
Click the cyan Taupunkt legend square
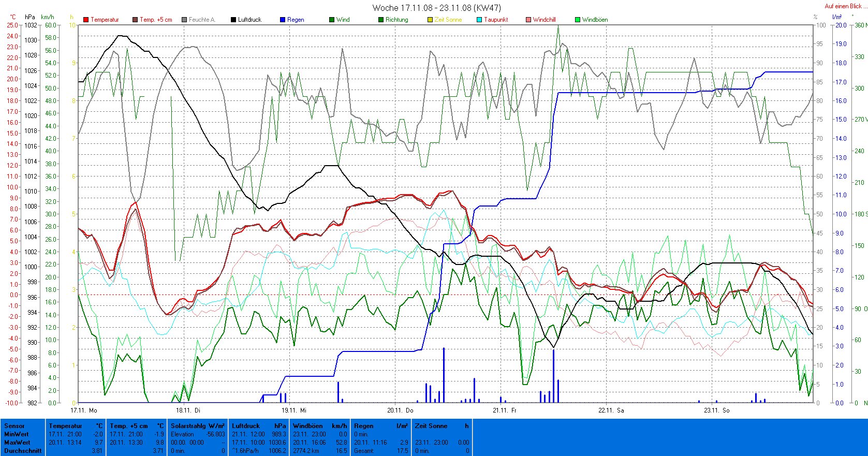479,20
